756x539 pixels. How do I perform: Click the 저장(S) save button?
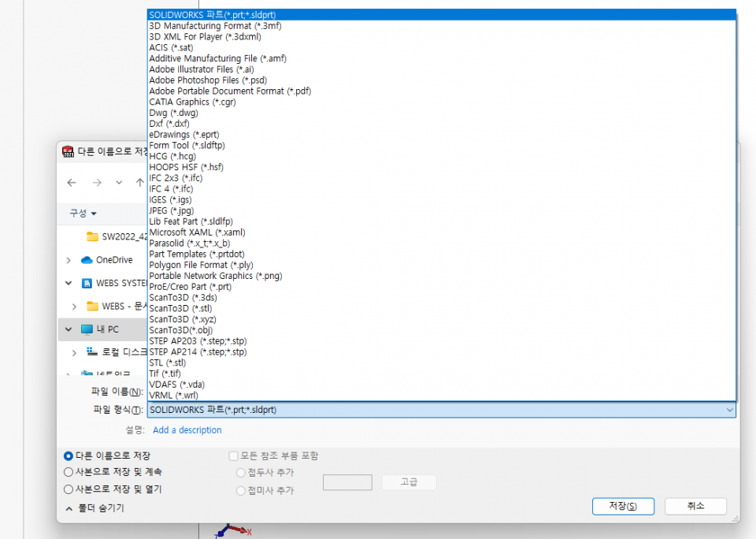coord(623,506)
